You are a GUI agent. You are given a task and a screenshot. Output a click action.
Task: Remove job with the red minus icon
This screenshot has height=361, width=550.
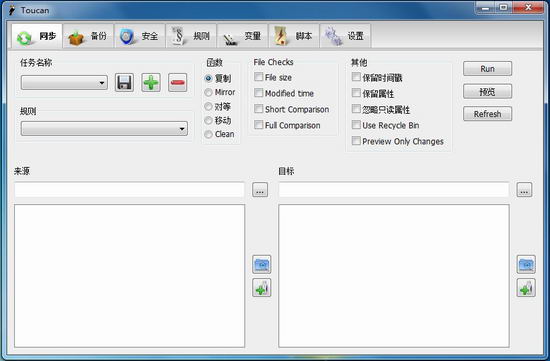point(177,83)
